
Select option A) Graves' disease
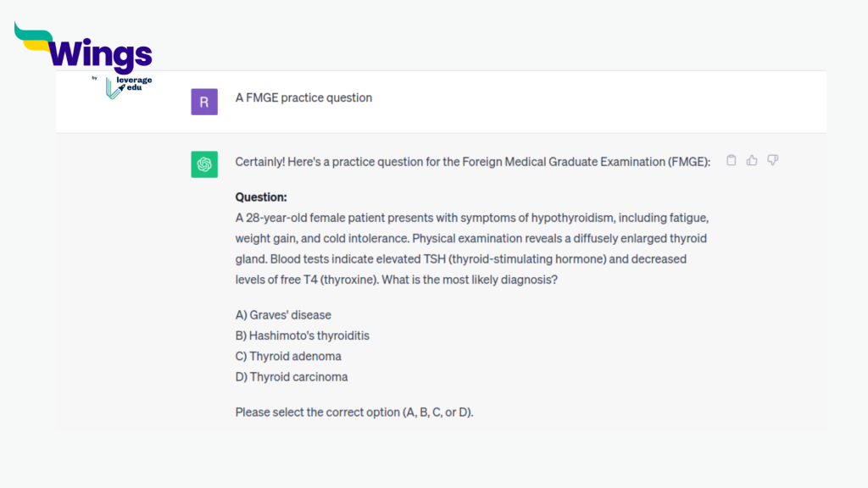point(283,314)
